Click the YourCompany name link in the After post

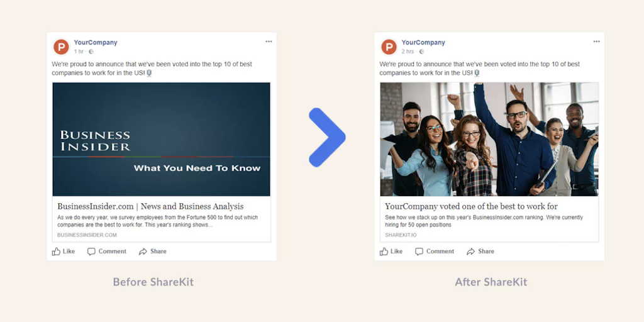pos(423,42)
